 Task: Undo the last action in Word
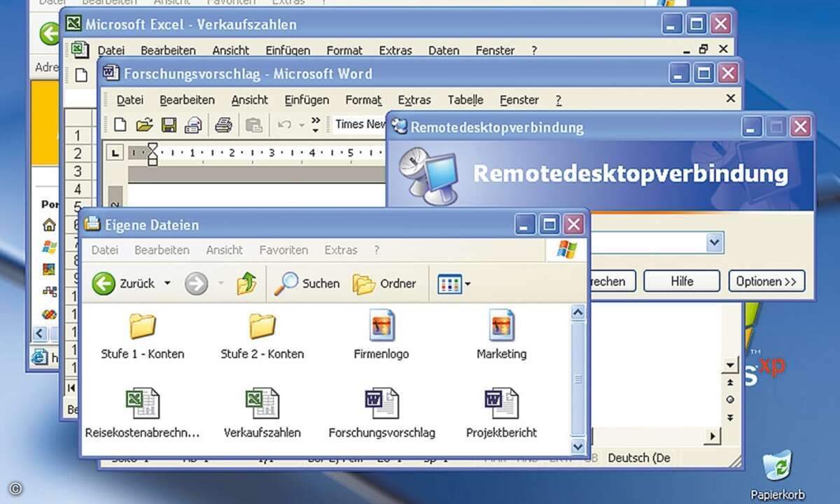click(x=284, y=125)
